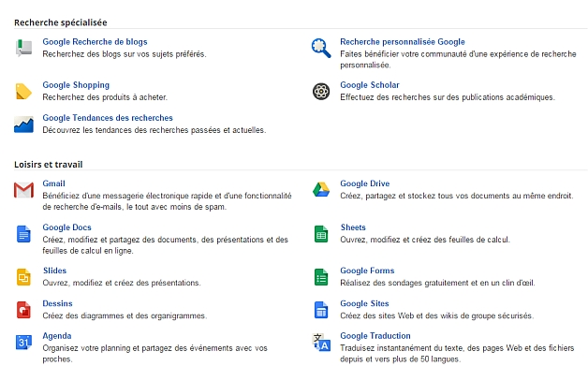This screenshot has width=588, height=366.
Task: Click the Google Traduction translate icon
Action: [x=321, y=342]
